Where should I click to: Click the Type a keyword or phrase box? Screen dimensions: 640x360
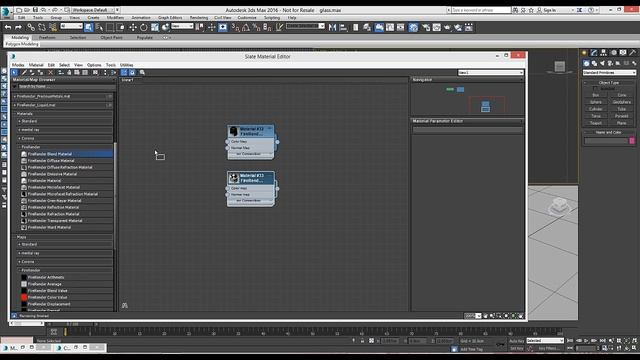481,10
